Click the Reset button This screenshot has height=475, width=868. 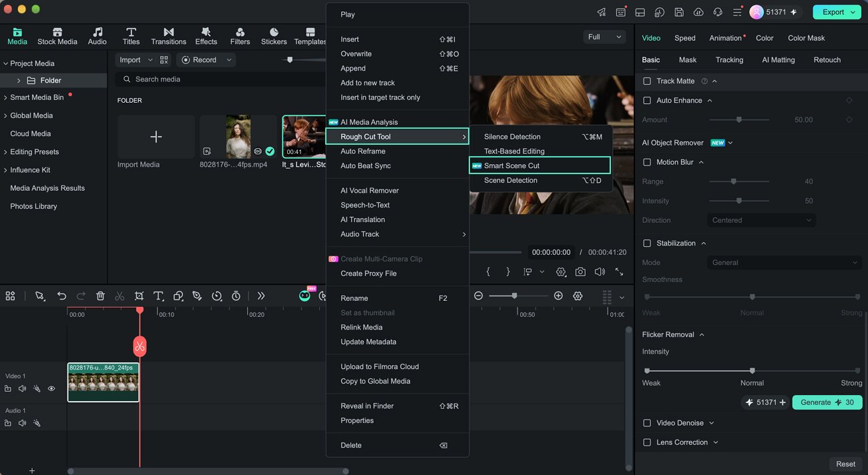tap(845, 464)
